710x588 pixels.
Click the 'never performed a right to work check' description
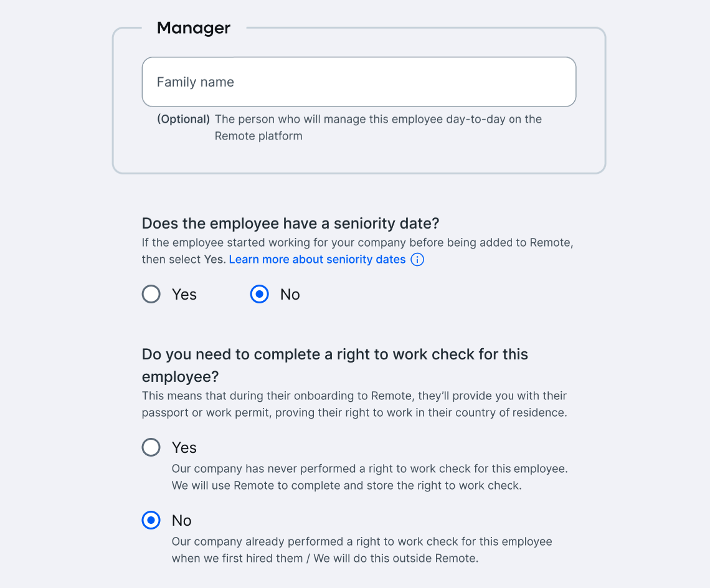tap(369, 477)
